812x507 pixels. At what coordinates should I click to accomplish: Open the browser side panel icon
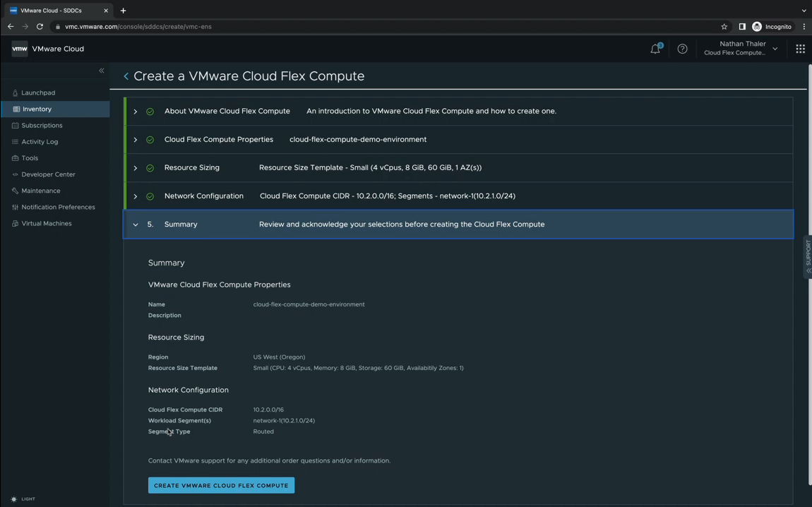tap(742, 26)
